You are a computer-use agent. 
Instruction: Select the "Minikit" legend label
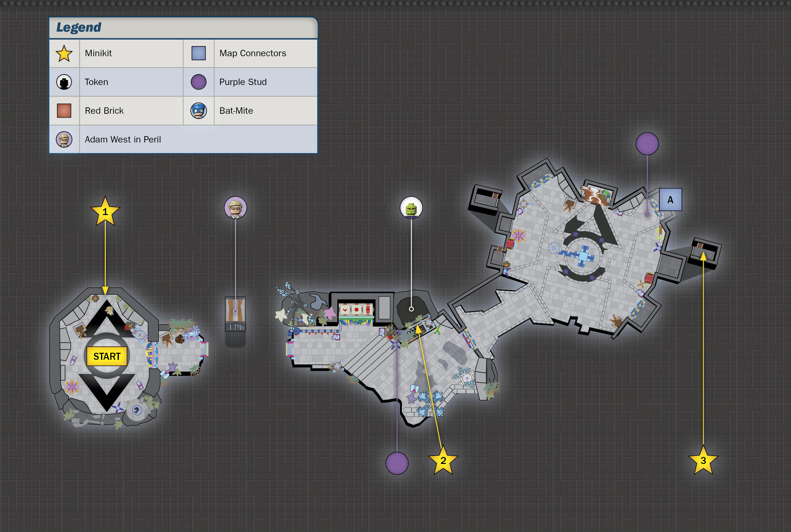pyautogui.click(x=98, y=53)
